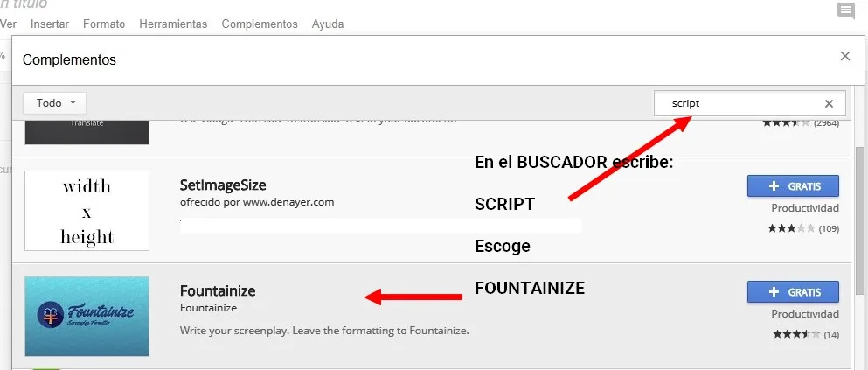Open the Complementos menu
Screen dimensions: 868x370
tap(260, 24)
